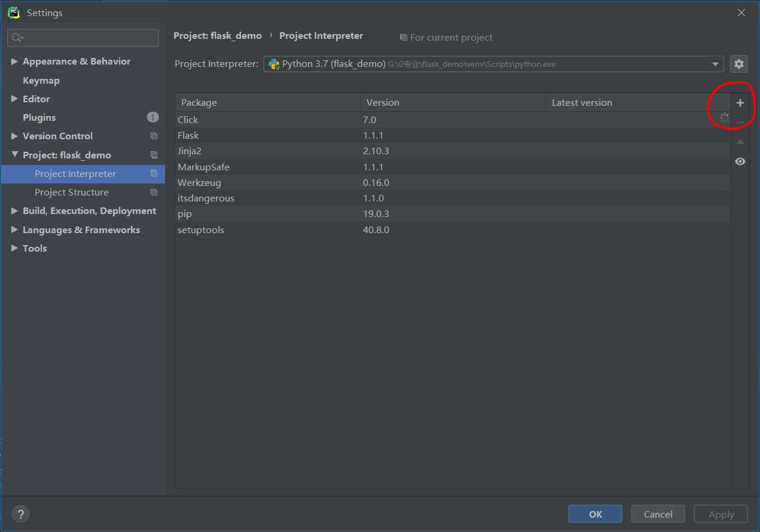Viewport: 760px width, 532px height.
Task: Click the project-level icon beside Project Interpreter
Action: pos(154,173)
